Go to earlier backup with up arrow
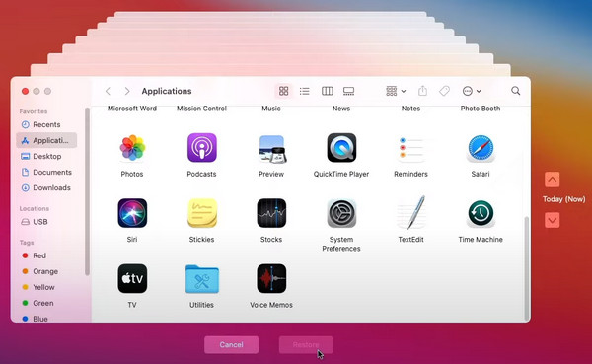 552,180
